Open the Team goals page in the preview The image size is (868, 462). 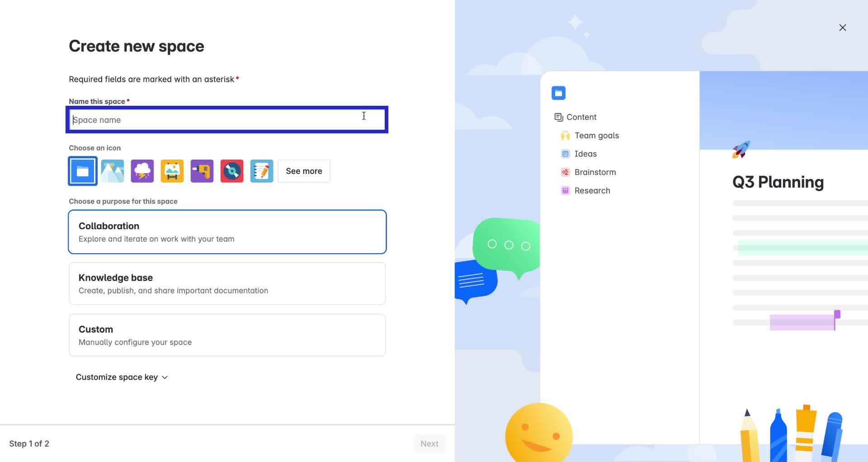[596, 135]
